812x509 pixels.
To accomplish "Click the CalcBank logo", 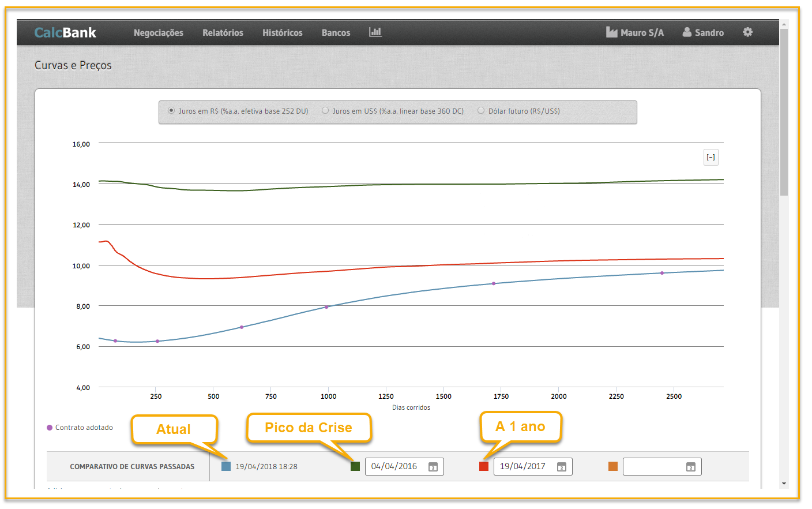I will pyautogui.click(x=65, y=32).
